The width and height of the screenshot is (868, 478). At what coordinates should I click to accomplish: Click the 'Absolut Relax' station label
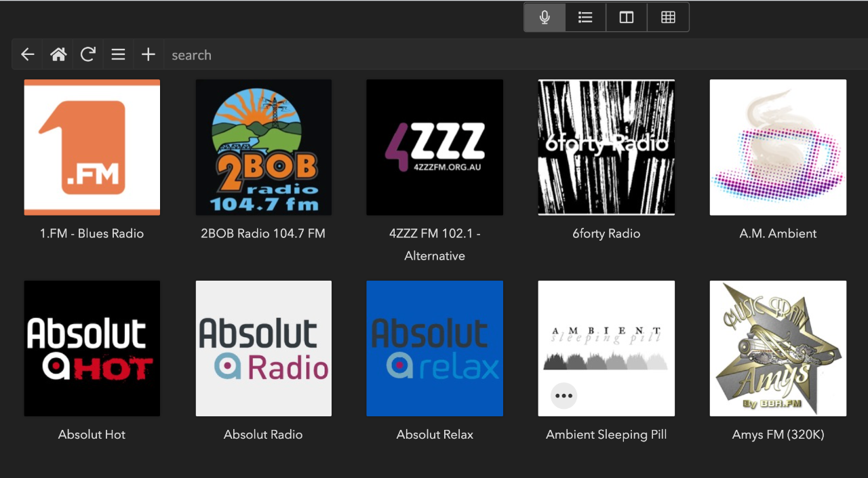(x=435, y=435)
